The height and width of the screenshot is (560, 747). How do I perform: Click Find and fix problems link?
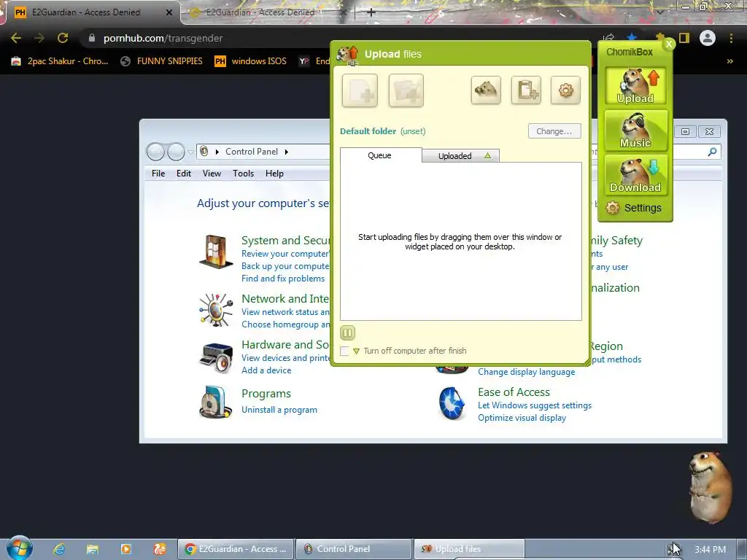[x=283, y=279]
